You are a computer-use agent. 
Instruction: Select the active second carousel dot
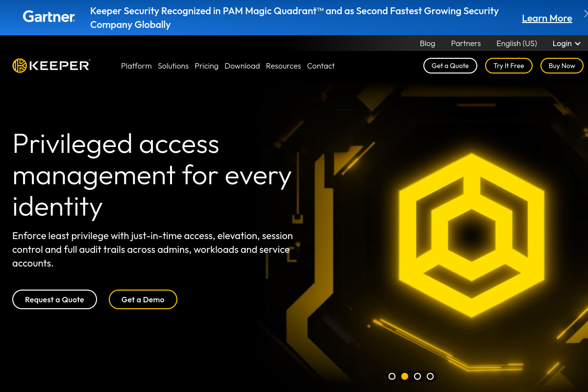pos(405,376)
